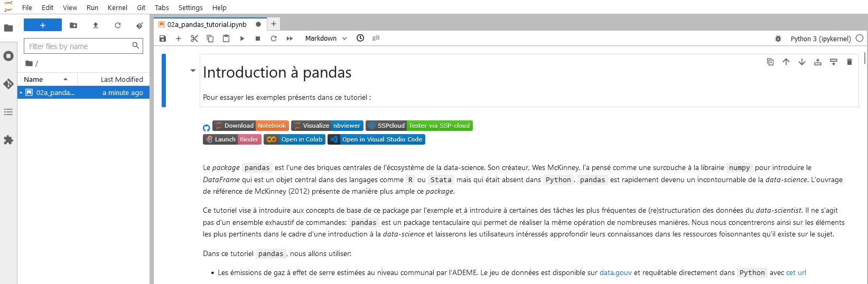Open the Table of Contents sidebar
Screen dimensions: 868x284
(8, 112)
